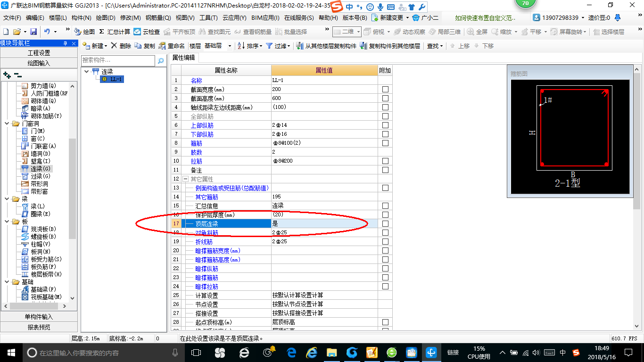
Task: Open the 新建 dropdown menu
Action: [95, 46]
